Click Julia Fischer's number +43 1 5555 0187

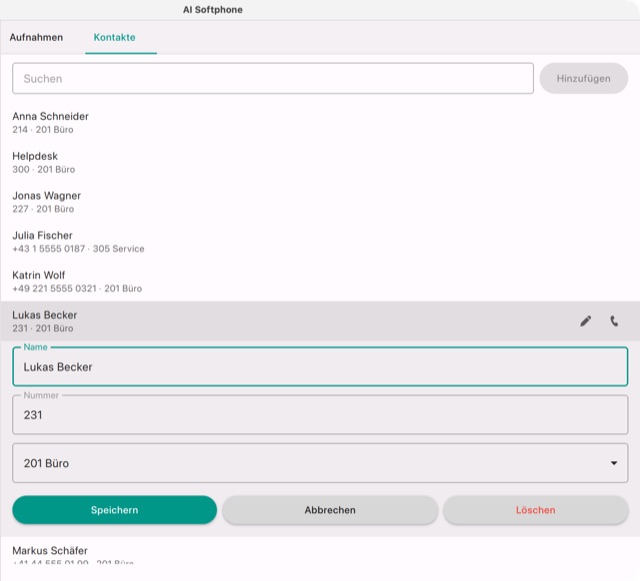pos(49,249)
